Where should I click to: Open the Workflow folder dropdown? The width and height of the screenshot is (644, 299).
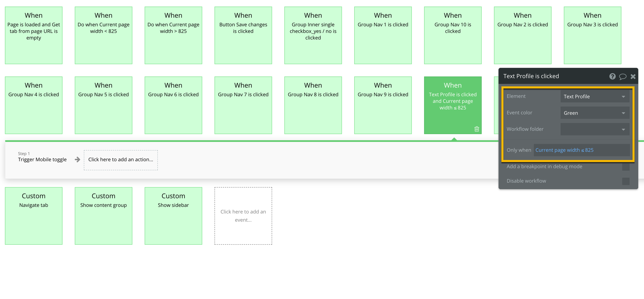[595, 129]
